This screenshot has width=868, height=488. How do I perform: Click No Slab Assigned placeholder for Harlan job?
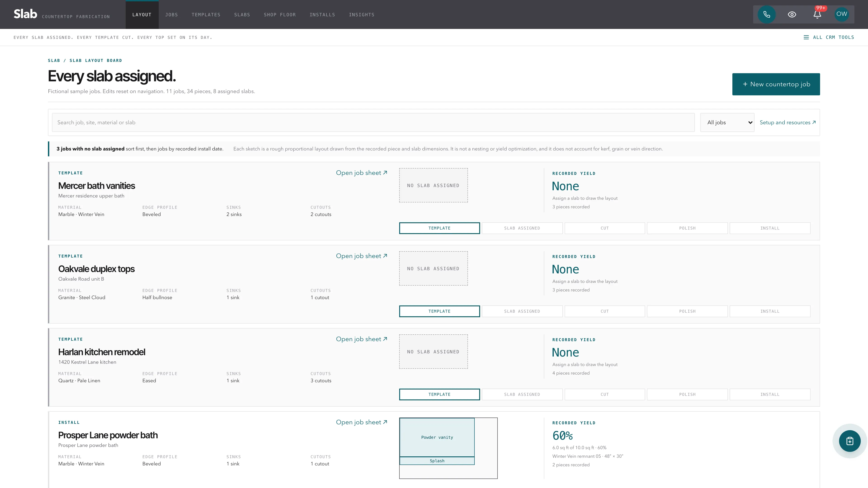pos(433,352)
